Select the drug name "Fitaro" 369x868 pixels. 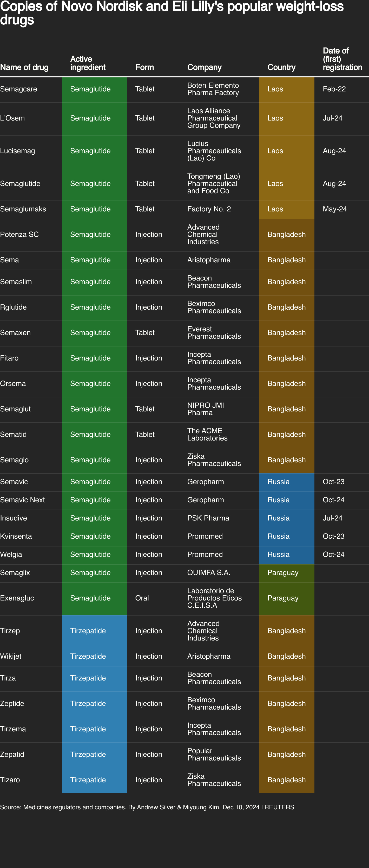tap(9, 358)
